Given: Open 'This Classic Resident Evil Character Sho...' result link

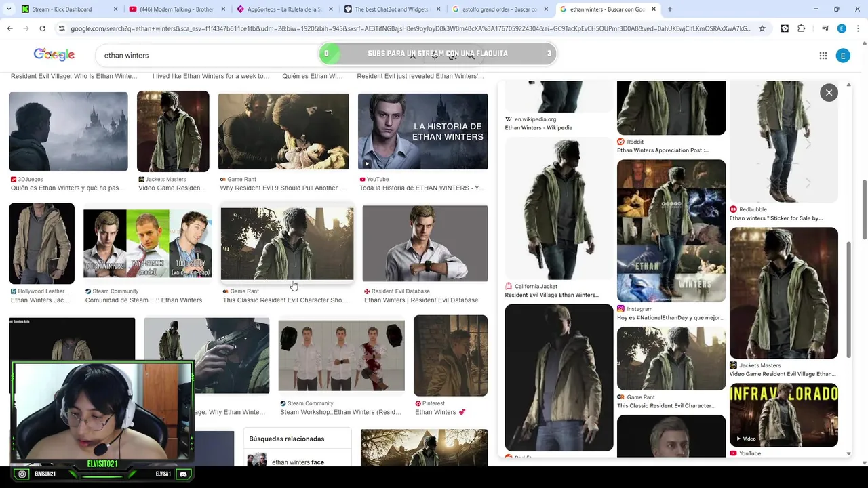Looking at the screenshot, I should click(x=285, y=300).
